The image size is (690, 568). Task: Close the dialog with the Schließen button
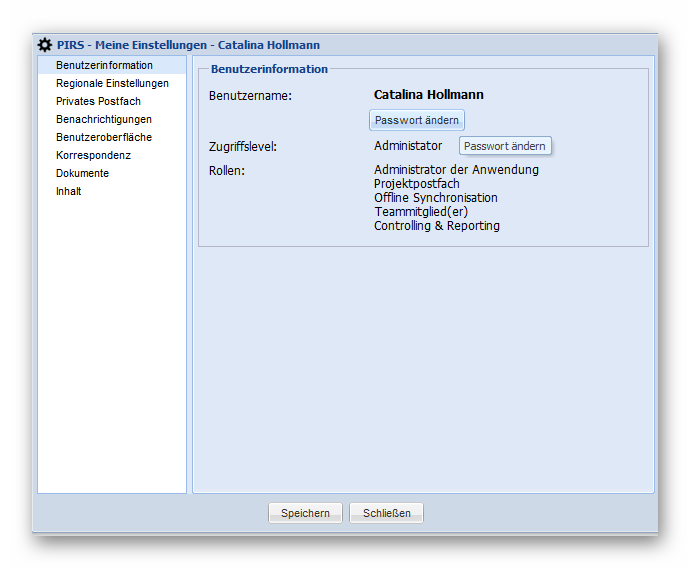[x=386, y=513]
